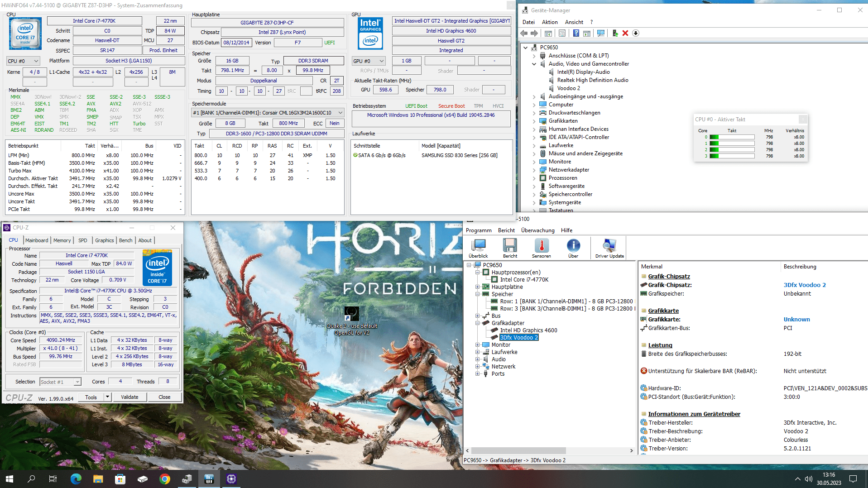Launch Google Chrome from the taskbar
The image size is (868, 488).
click(164, 478)
